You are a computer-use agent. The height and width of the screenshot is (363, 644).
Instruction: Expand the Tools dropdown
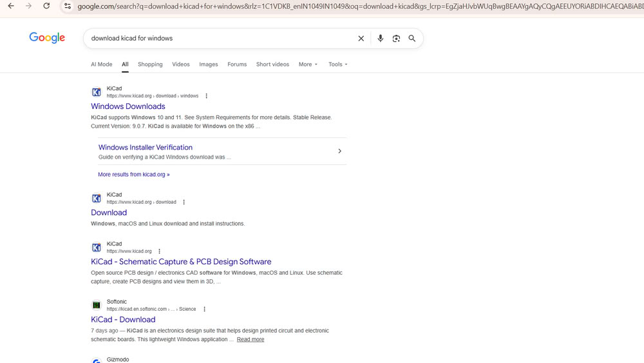(337, 64)
